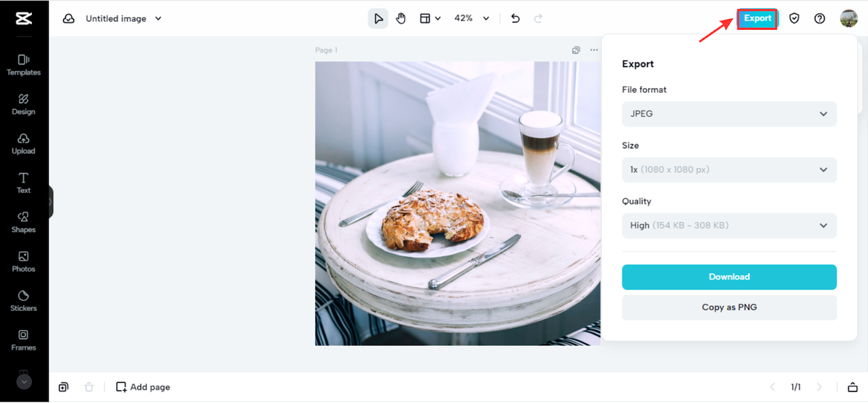Go to previous page arrow
This screenshot has height=403, width=868.
(x=772, y=387)
